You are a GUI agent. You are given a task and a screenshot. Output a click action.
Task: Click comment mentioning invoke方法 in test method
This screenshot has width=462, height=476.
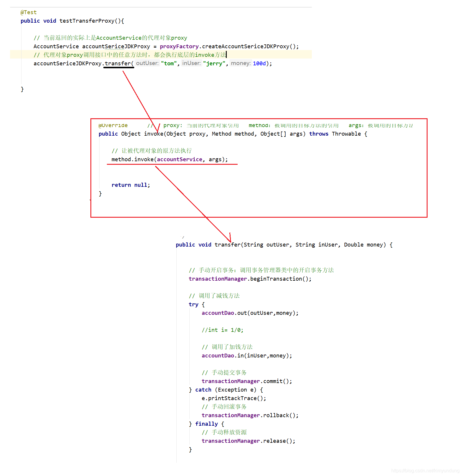click(x=130, y=55)
